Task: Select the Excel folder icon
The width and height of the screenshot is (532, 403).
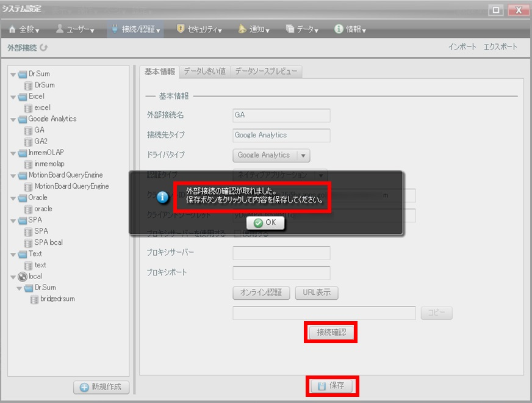Action: [x=23, y=96]
